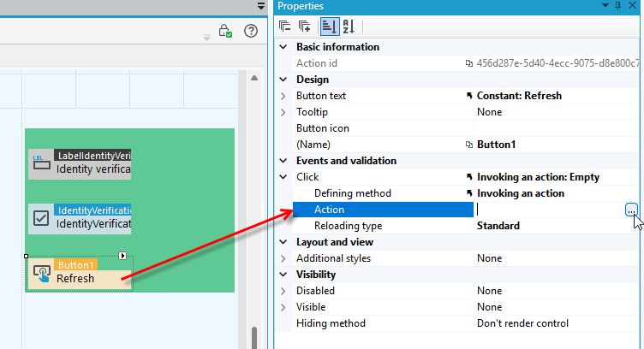Viewport: 644px width, 349px height.
Task: Click the Button1 touch icon on canvas
Action: [41, 274]
